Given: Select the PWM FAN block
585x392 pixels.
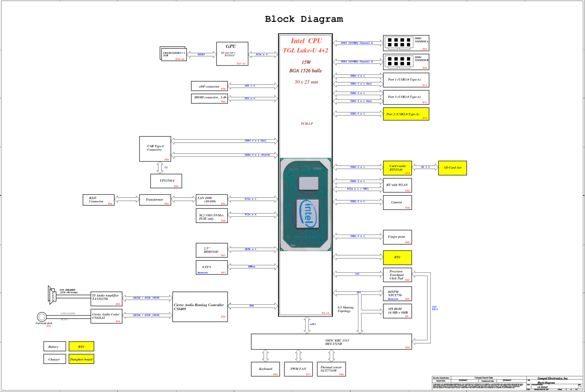Looking at the screenshot, I should tap(298, 369).
